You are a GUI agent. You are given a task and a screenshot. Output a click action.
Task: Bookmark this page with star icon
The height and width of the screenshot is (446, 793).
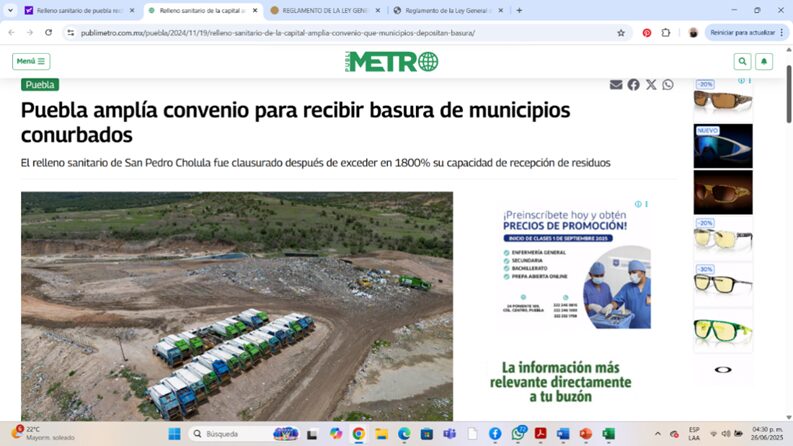621,32
